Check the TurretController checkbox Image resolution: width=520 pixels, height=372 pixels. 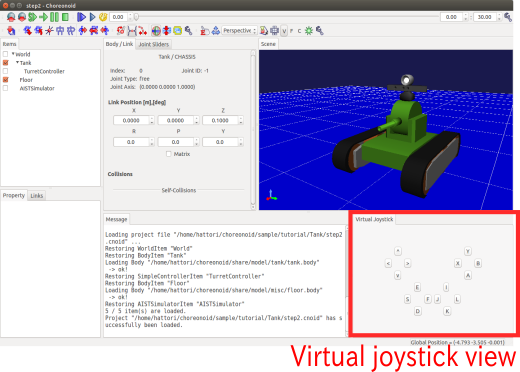5,71
